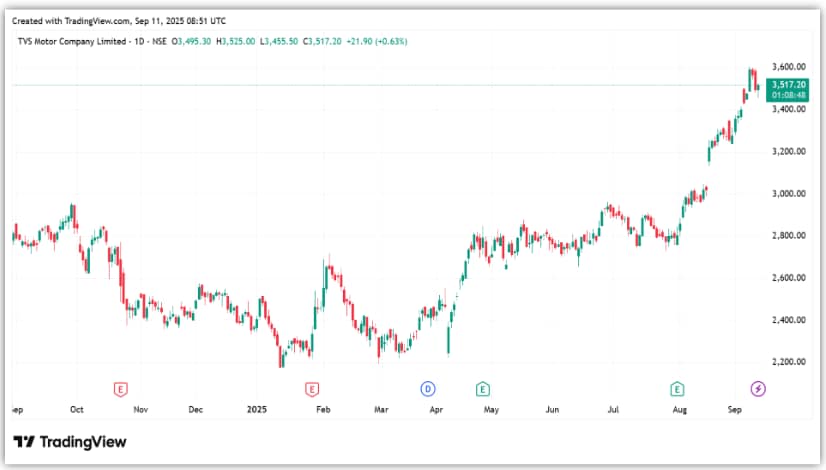Click TVS Motor Company Limited symbol title
This screenshot has height=470, width=826.
click(x=70, y=41)
